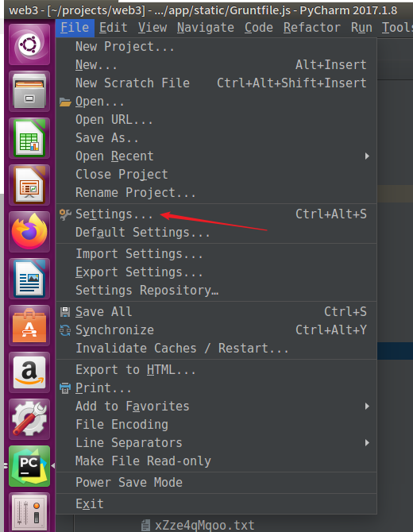Click the Settings wrench icon in menu
The image size is (413, 532).
pyautogui.click(x=65, y=214)
